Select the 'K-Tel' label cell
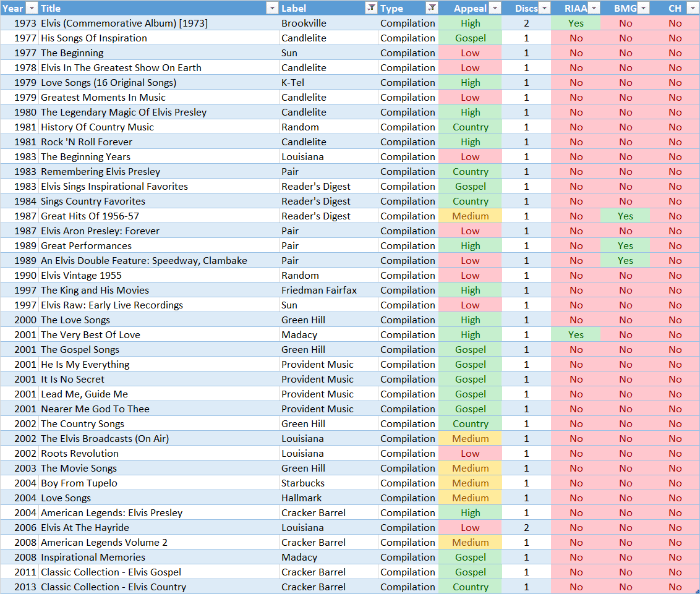The width and height of the screenshot is (700, 594). pyautogui.click(x=328, y=83)
